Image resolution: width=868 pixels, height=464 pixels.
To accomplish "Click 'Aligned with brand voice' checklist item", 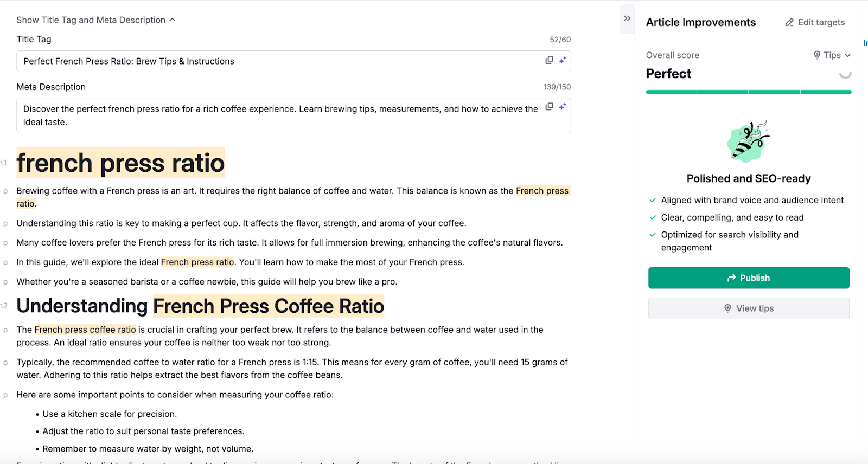I will coord(752,201).
